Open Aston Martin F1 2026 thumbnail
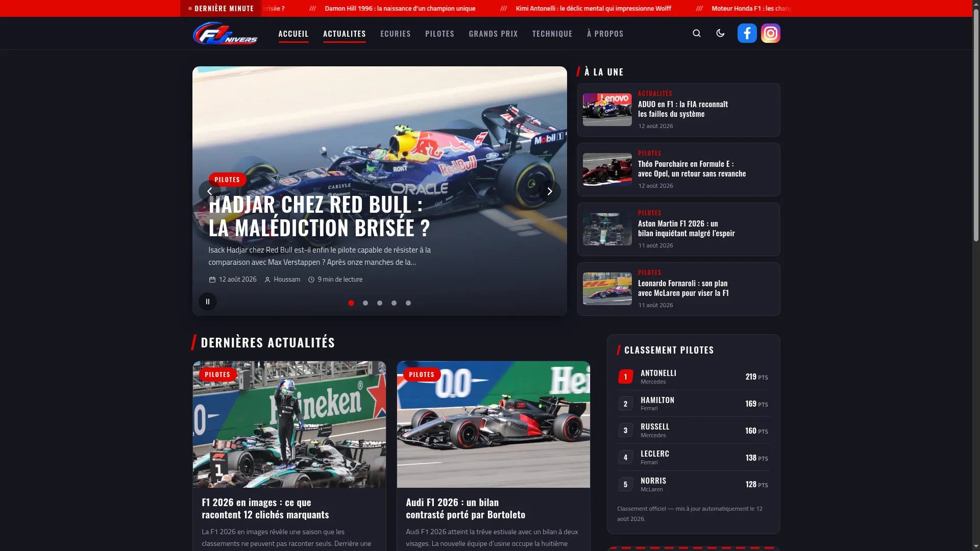Screen dimensions: 980x551 607,229
